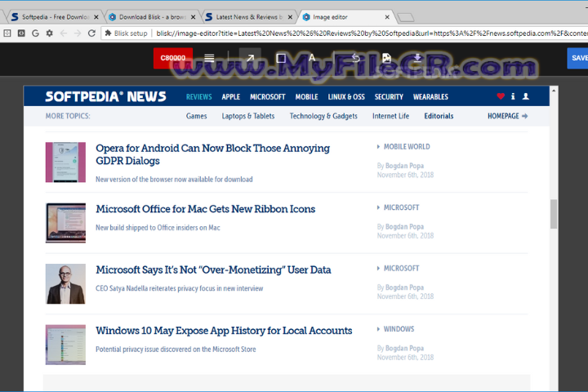Open the Security navigation item
Viewport: 588px width, 392px height.
[x=389, y=97]
